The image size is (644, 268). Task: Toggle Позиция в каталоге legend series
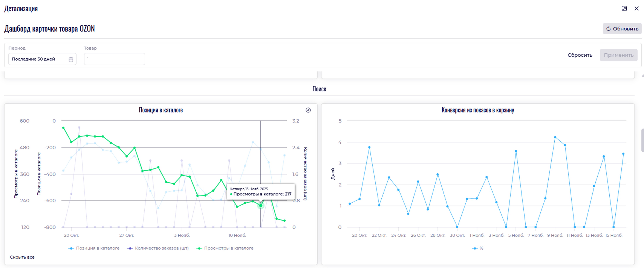point(97,248)
